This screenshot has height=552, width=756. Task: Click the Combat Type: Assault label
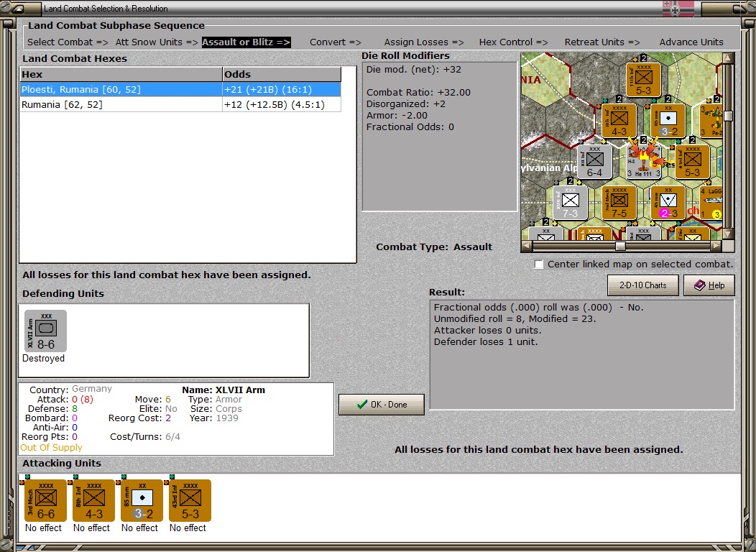(434, 247)
